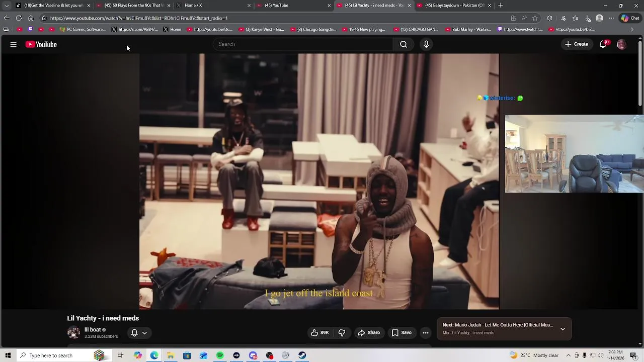Reload the page
The width and height of the screenshot is (644, 362).
click(19, 18)
